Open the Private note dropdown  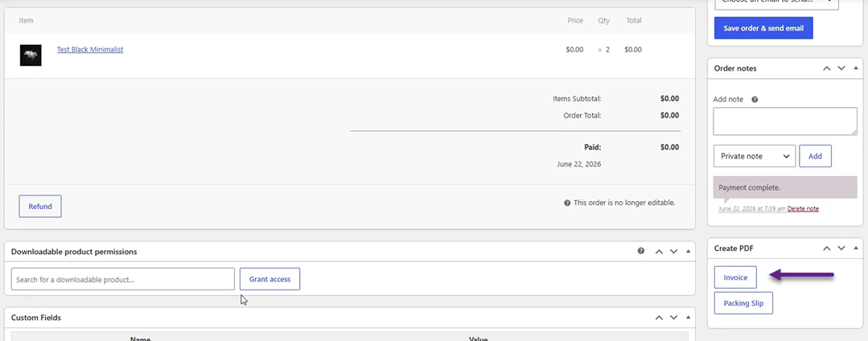pos(755,156)
